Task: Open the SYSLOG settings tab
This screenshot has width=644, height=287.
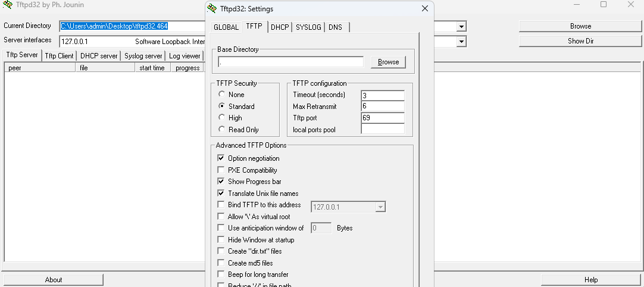Action: [x=308, y=27]
